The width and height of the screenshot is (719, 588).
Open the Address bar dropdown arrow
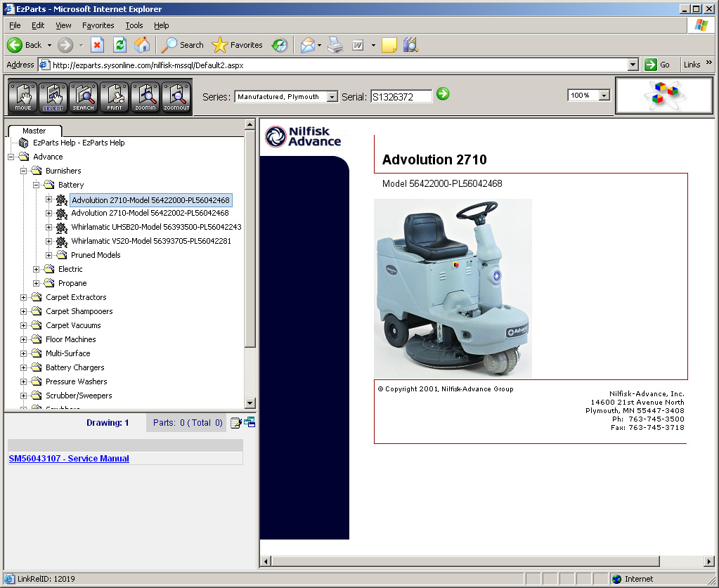[633, 65]
